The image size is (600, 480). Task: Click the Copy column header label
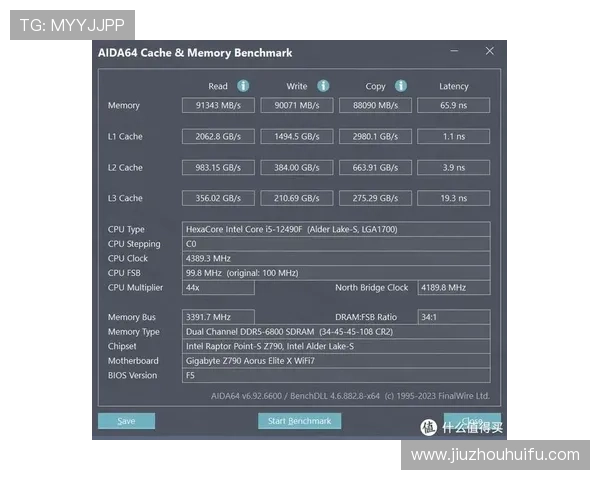tap(375, 87)
